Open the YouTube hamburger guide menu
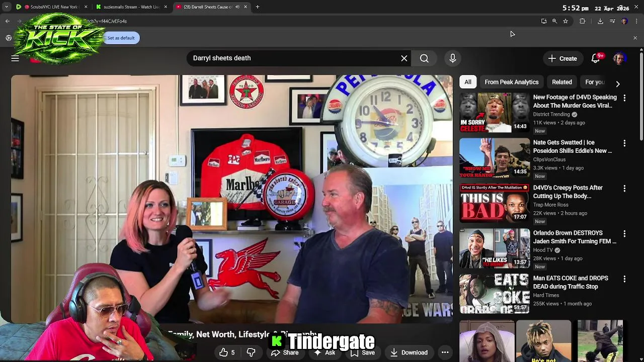Screen dimensions: 644x362 15,58
